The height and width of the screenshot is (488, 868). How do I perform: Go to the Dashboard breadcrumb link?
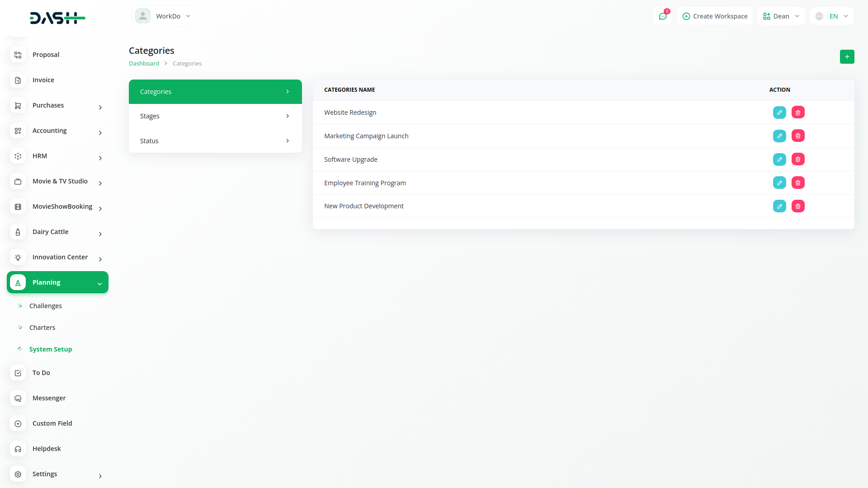point(144,64)
